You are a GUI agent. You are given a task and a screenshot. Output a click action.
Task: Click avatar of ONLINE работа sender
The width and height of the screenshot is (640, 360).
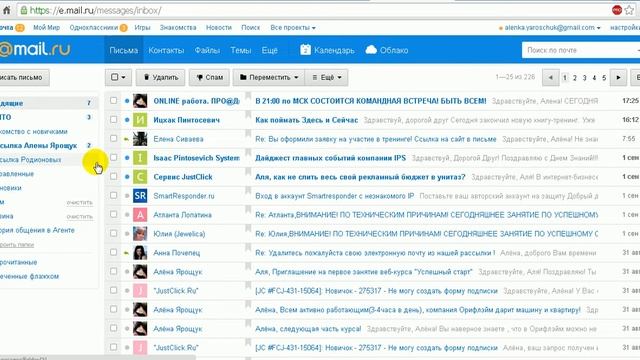point(140,101)
